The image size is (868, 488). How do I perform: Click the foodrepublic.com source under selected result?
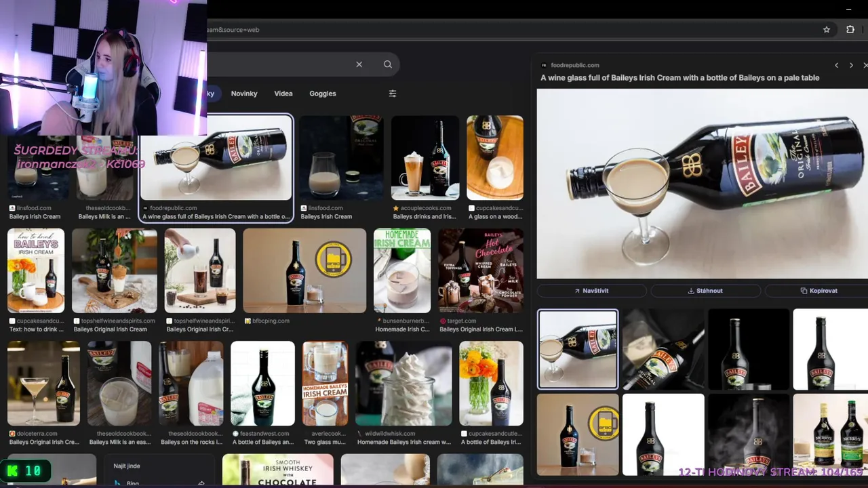click(173, 208)
